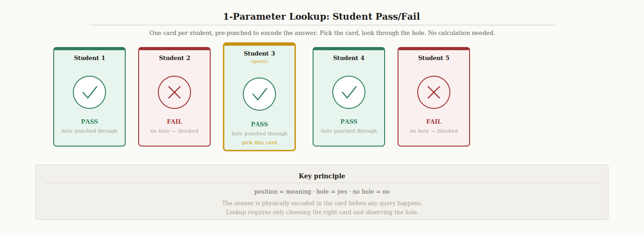Click the Student 4 card title
Screen dimensions: 644x233
point(349,58)
